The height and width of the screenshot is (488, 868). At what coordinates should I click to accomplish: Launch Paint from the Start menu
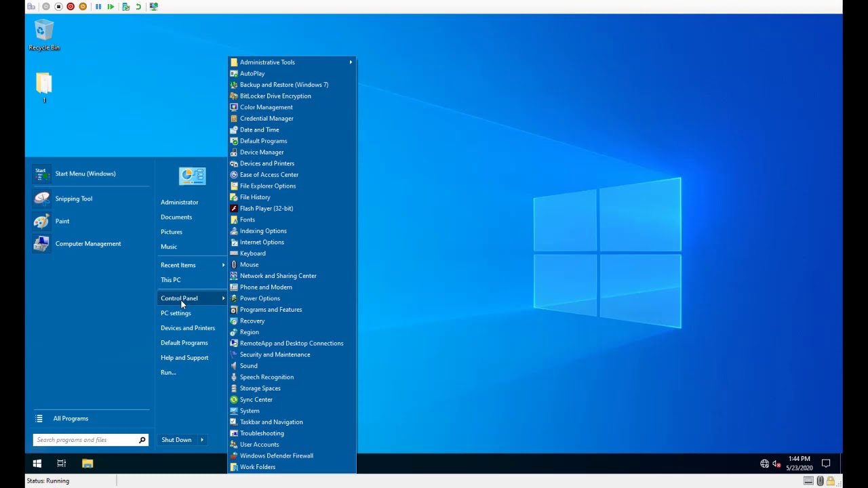coord(91,221)
